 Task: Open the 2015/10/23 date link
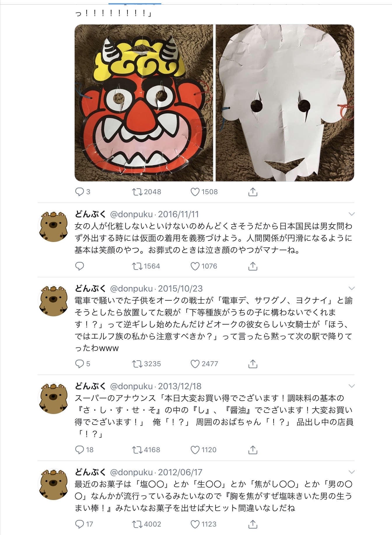[x=180, y=289]
